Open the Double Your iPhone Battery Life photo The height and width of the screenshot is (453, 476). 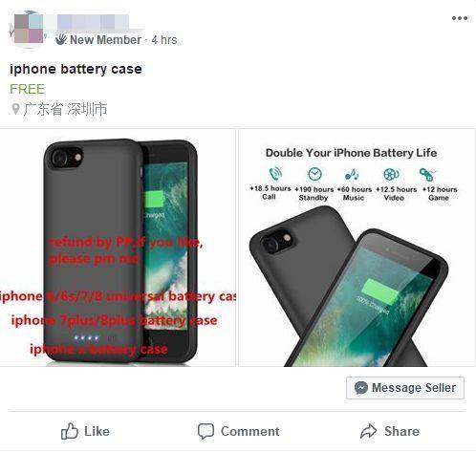pyautogui.click(x=357, y=248)
